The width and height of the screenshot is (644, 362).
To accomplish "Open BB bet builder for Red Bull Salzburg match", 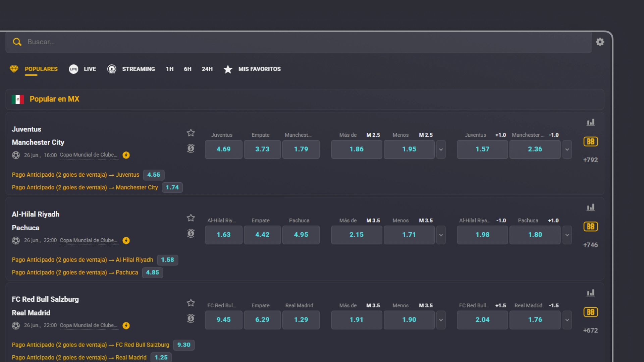I will tap(590, 312).
